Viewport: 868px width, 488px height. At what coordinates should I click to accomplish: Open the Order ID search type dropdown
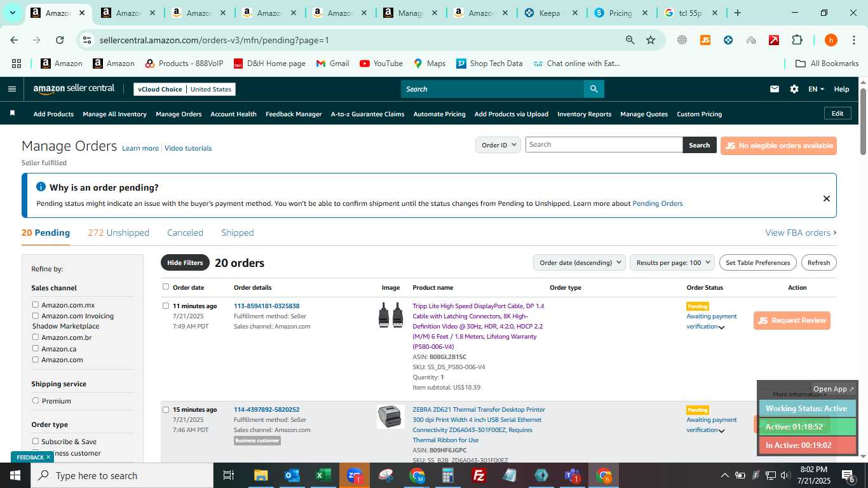coord(498,145)
